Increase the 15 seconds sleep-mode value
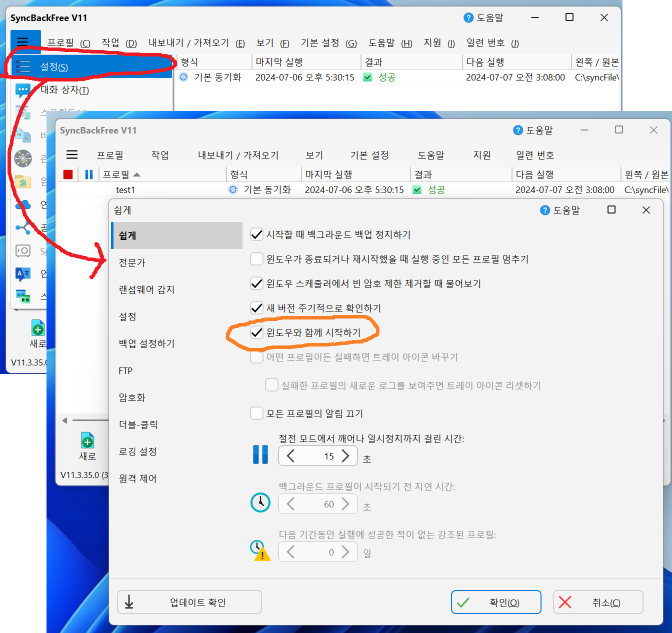Image resolution: width=672 pixels, height=633 pixels. 345,456
